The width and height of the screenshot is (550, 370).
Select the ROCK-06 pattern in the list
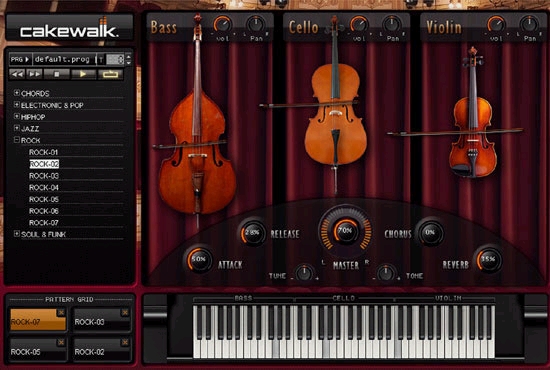click(43, 211)
